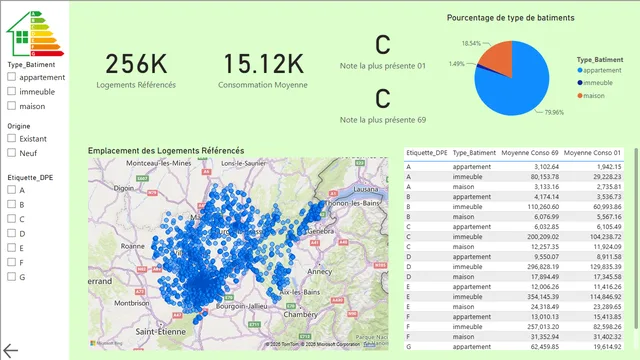The width and height of the screenshot is (640, 360).
Task: Tick the Existant origin checkbox
Action: [12, 138]
